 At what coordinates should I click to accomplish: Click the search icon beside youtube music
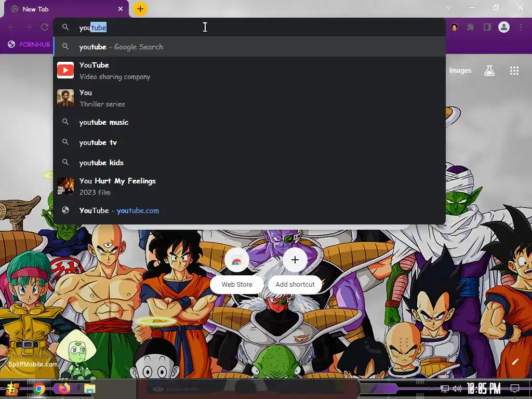(65, 122)
